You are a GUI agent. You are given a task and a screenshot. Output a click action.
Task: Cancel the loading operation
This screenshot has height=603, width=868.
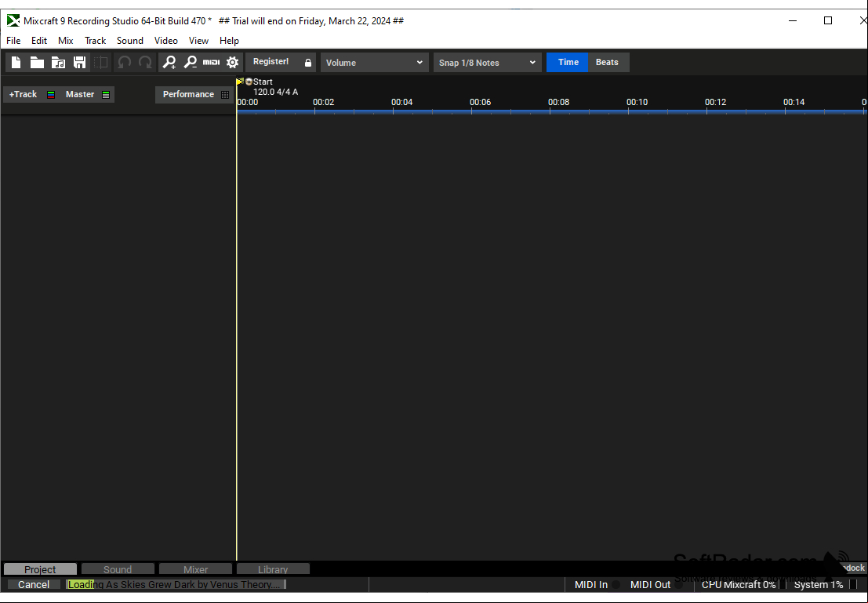34,585
